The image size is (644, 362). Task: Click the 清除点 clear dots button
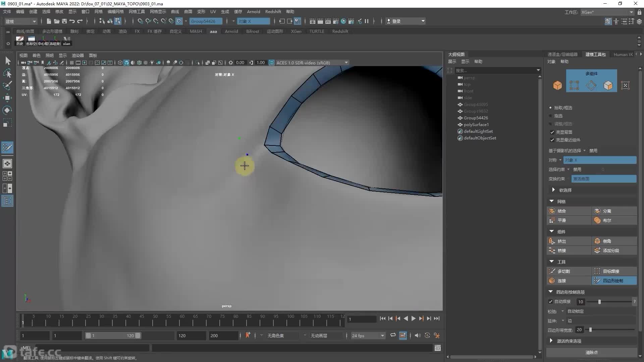pos(592,352)
